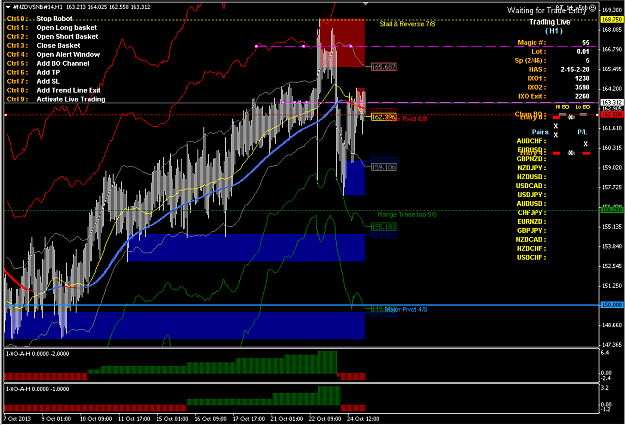The image size is (625, 425).
Task: Click 'Trading Live' heading
Action: point(550,22)
